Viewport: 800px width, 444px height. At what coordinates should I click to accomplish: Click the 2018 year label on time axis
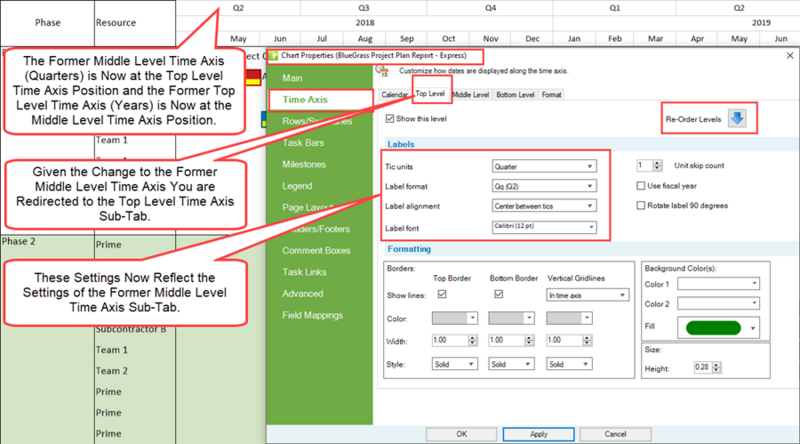tap(365, 23)
